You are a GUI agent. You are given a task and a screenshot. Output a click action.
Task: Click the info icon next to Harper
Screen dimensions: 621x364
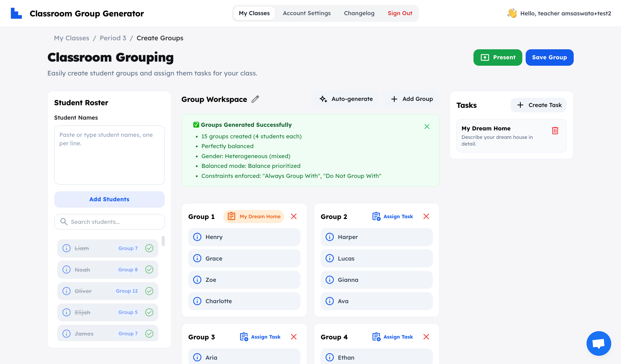pos(330,237)
